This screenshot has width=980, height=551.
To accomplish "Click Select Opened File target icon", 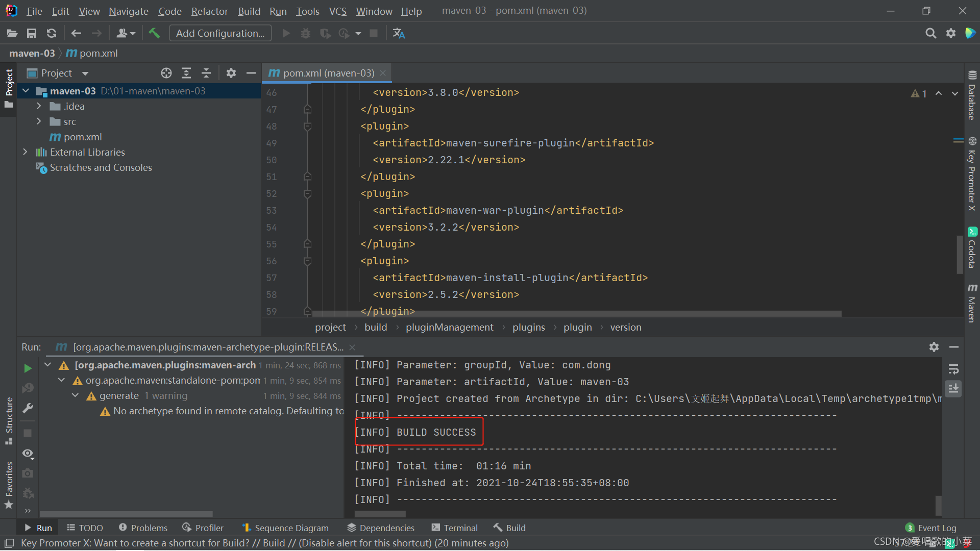I will [x=166, y=73].
